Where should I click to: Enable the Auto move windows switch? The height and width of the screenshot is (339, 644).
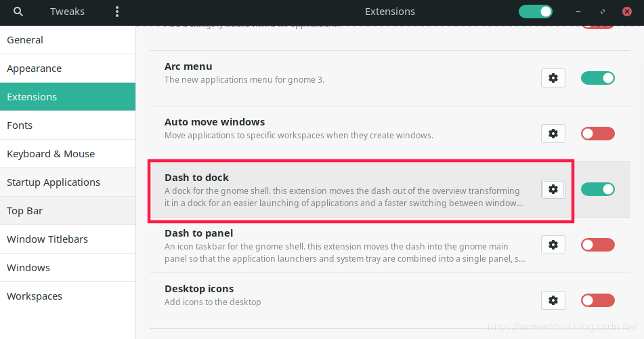pyautogui.click(x=597, y=134)
